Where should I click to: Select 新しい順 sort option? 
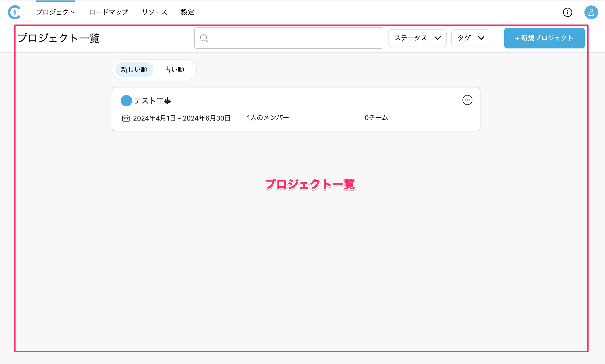coord(134,70)
